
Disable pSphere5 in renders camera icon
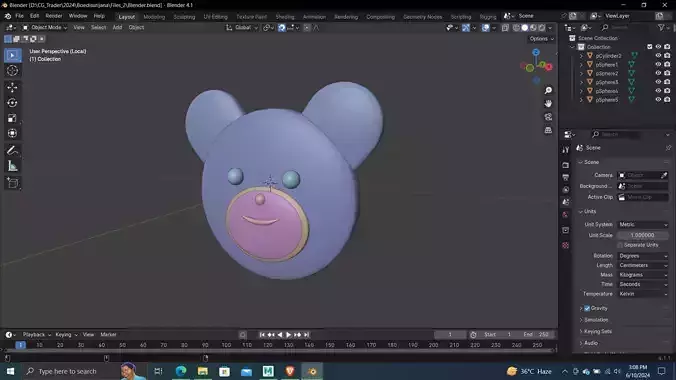pyautogui.click(x=667, y=100)
